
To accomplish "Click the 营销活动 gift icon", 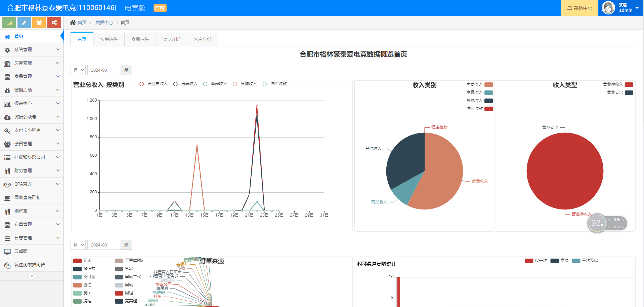I will pyautogui.click(x=7, y=90).
